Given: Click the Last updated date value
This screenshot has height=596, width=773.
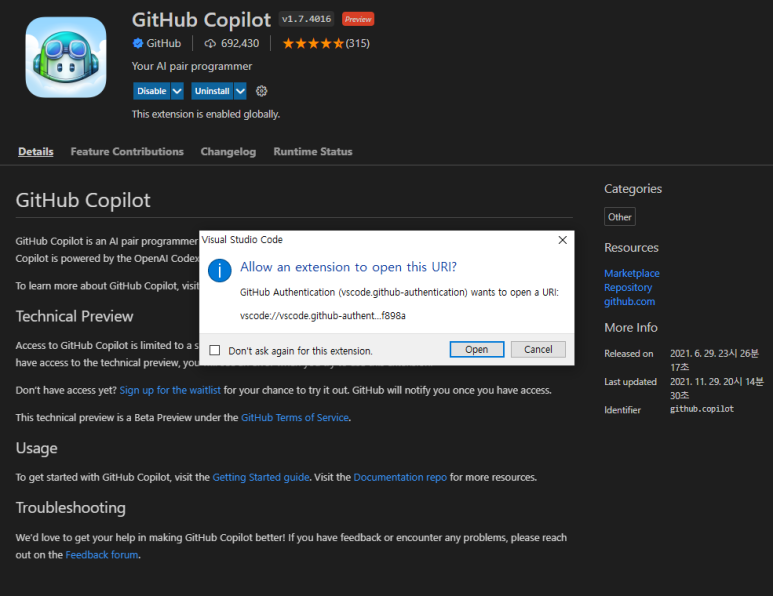Looking at the screenshot, I should 717,388.
